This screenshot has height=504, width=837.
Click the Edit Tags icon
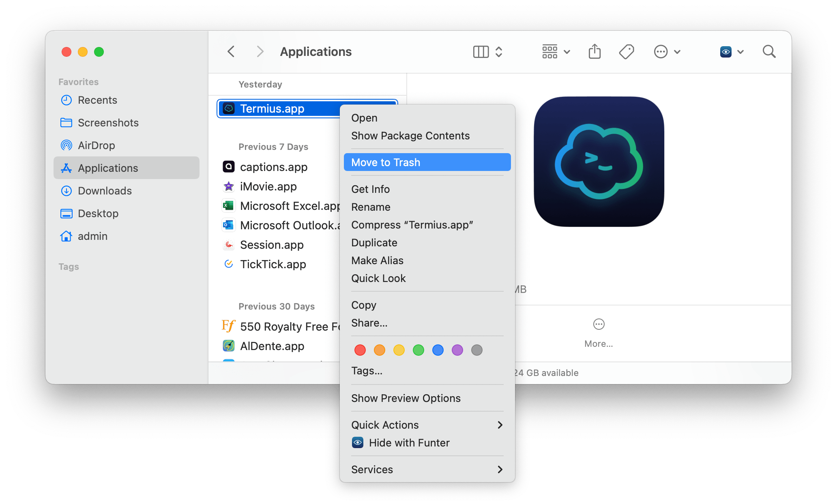pyautogui.click(x=627, y=52)
